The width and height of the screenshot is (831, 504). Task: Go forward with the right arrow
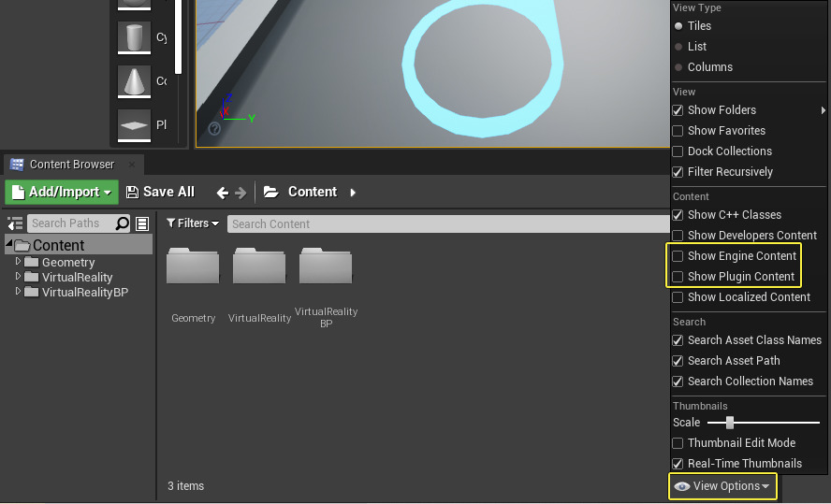point(241,193)
